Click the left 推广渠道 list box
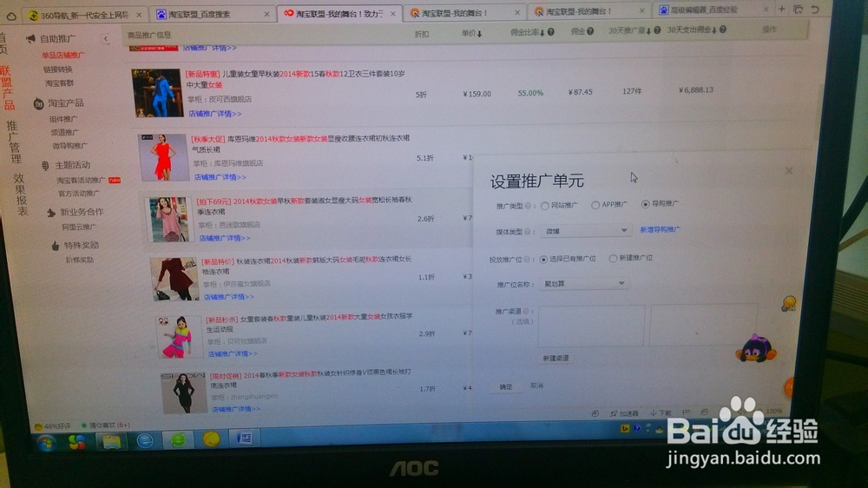Image resolution: width=868 pixels, height=488 pixels. coord(591,326)
